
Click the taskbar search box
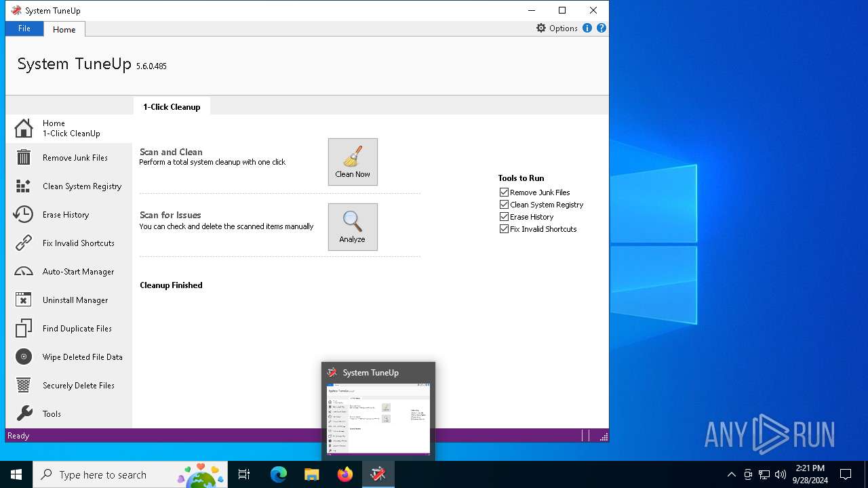click(x=130, y=474)
